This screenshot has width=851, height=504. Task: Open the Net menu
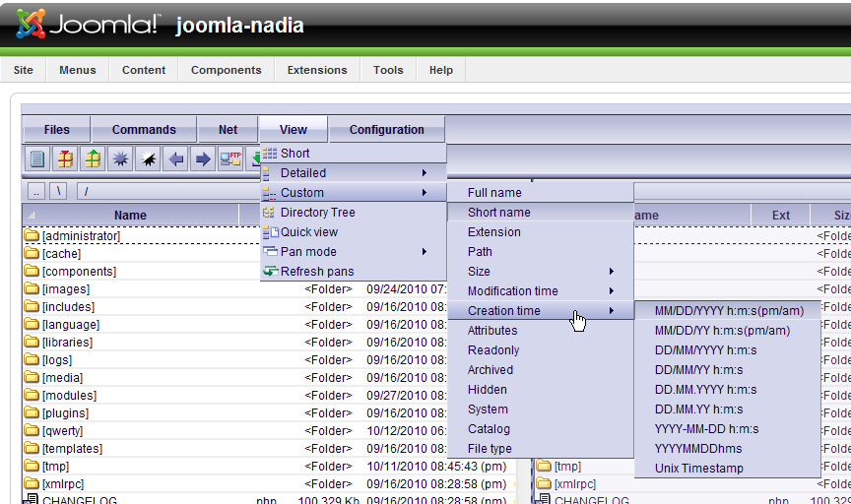[x=228, y=130]
